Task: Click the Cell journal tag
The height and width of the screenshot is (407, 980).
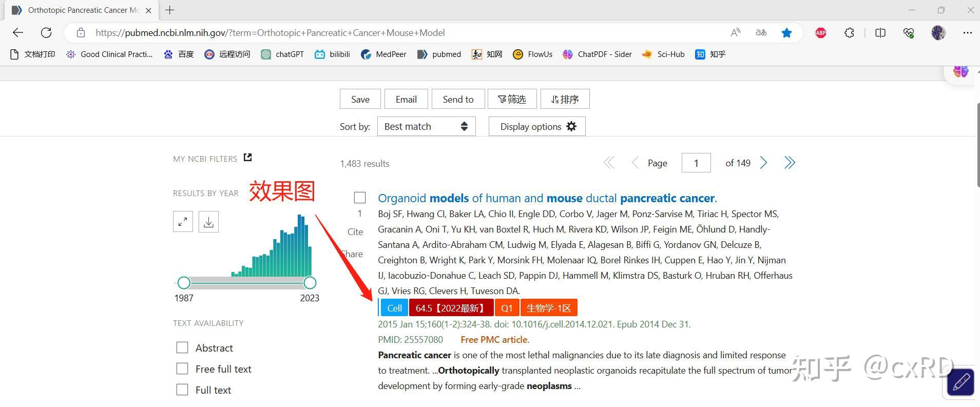Action: [x=394, y=308]
